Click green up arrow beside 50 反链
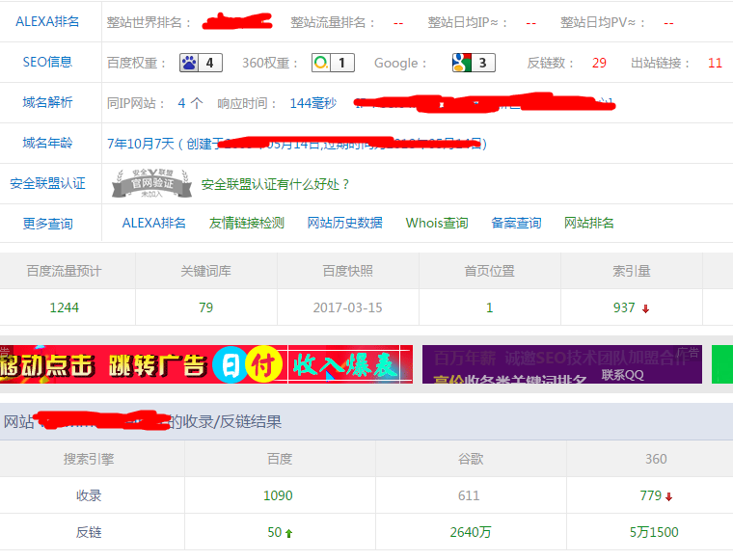The image size is (733, 560). click(x=289, y=533)
